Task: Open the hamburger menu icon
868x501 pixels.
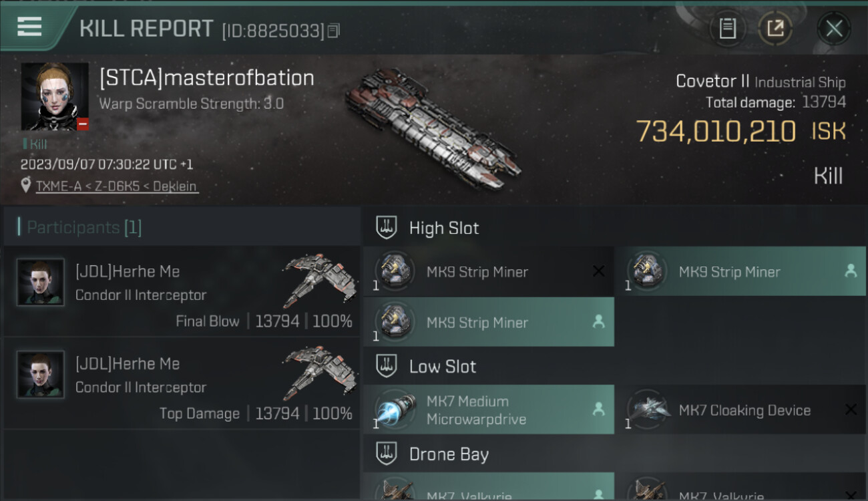Action: click(29, 27)
